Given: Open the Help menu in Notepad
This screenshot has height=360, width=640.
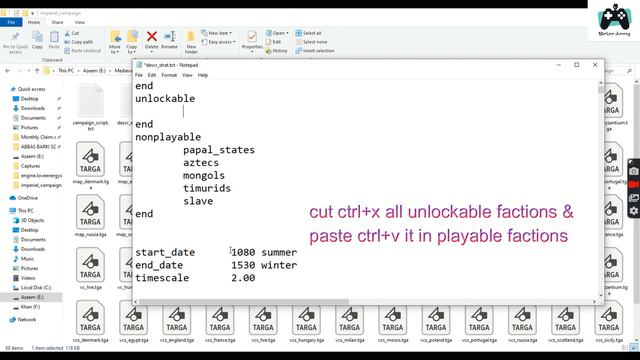Looking at the screenshot, I should (203, 75).
